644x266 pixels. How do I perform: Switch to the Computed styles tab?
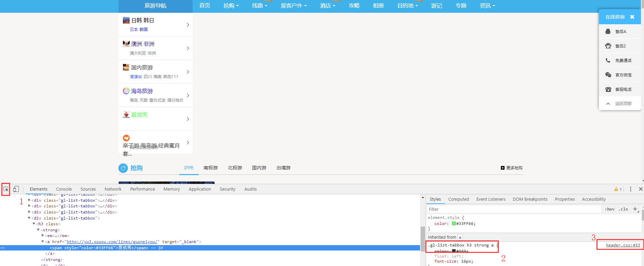click(458, 199)
